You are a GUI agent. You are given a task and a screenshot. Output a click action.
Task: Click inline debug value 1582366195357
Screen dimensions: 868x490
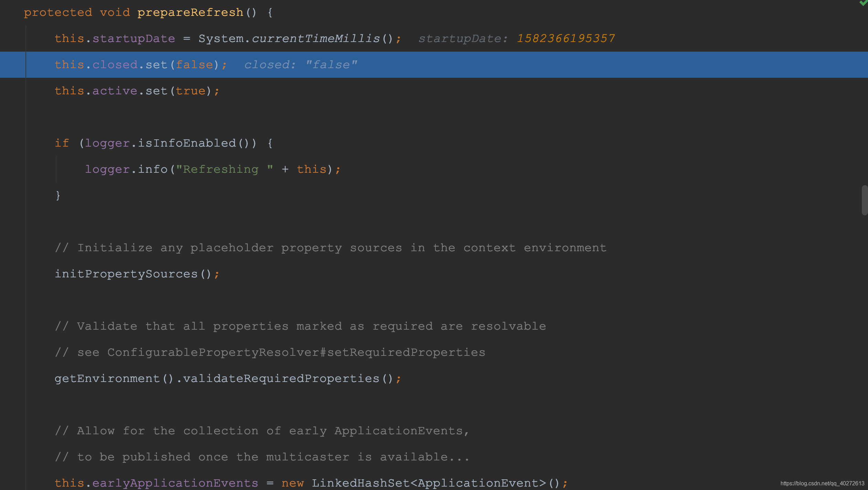click(x=566, y=39)
